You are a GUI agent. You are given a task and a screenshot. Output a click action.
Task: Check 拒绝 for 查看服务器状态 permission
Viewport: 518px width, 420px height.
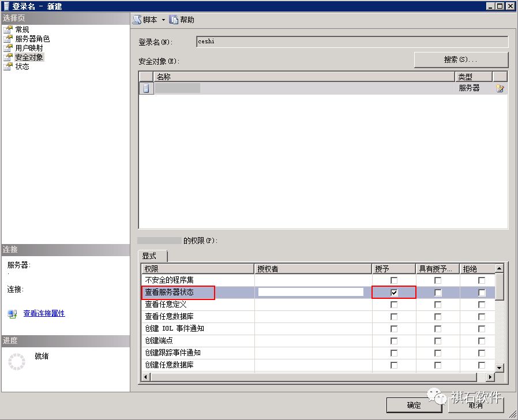coord(482,292)
